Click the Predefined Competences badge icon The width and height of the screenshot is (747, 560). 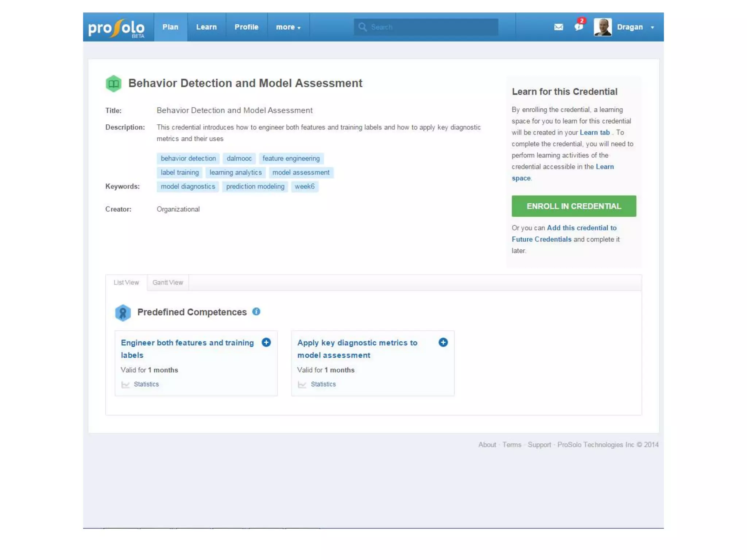[123, 312]
